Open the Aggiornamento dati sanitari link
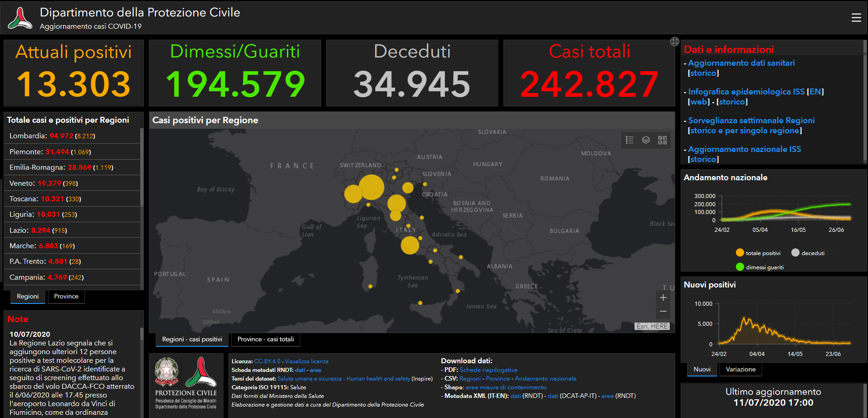The height and width of the screenshot is (418, 868). point(741,63)
